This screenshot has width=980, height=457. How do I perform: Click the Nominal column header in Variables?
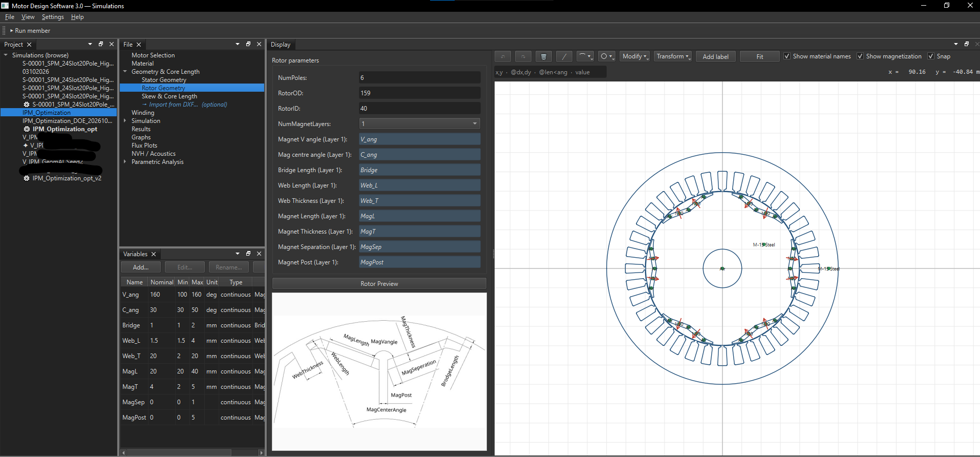(x=162, y=282)
